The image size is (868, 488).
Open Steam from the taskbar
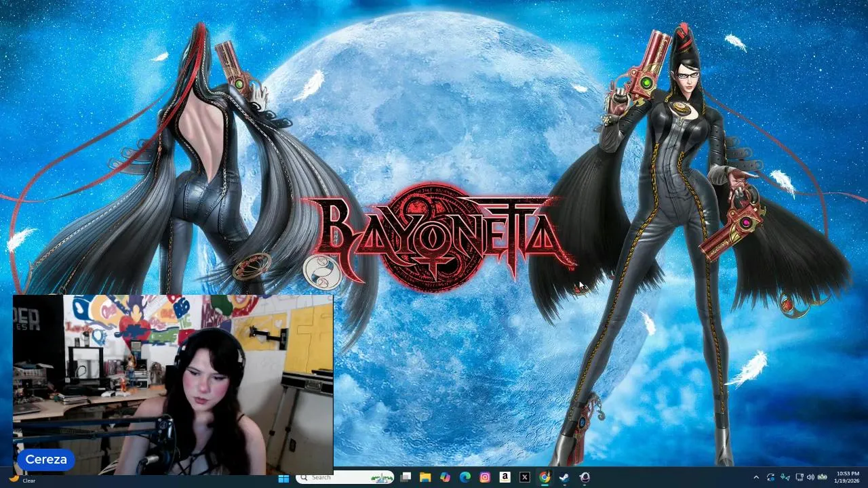[x=564, y=477]
